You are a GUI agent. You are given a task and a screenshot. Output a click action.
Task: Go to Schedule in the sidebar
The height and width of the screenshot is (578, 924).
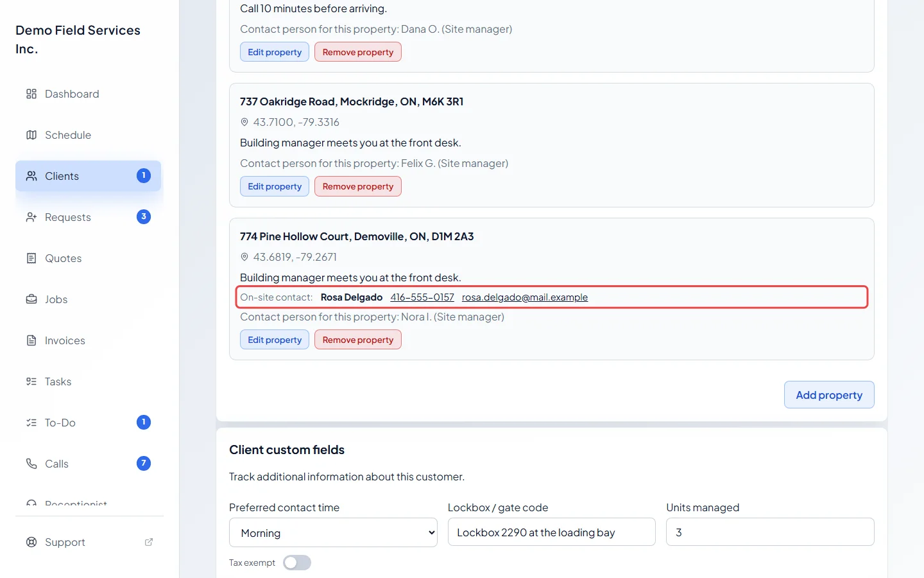tap(89, 135)
